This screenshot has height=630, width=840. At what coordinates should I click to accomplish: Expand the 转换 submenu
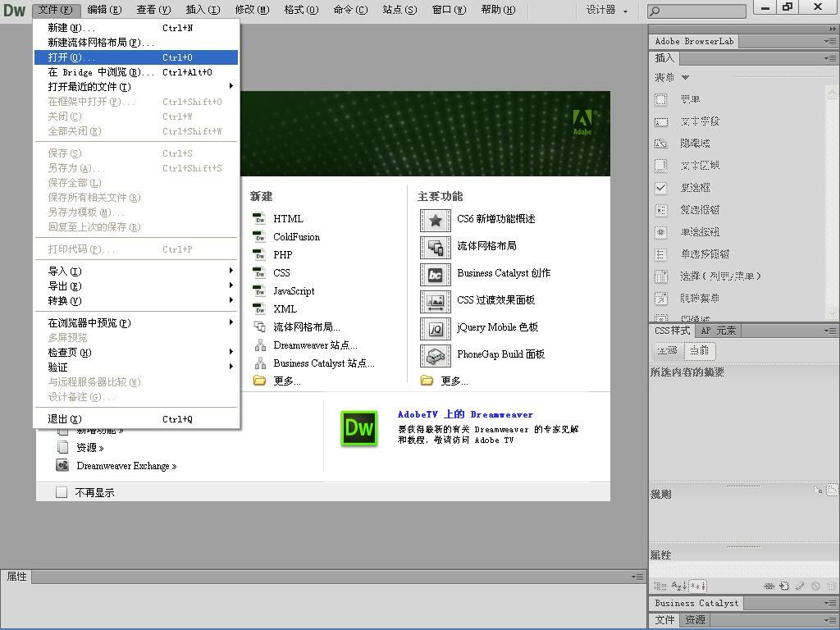[x=231, y=300]
